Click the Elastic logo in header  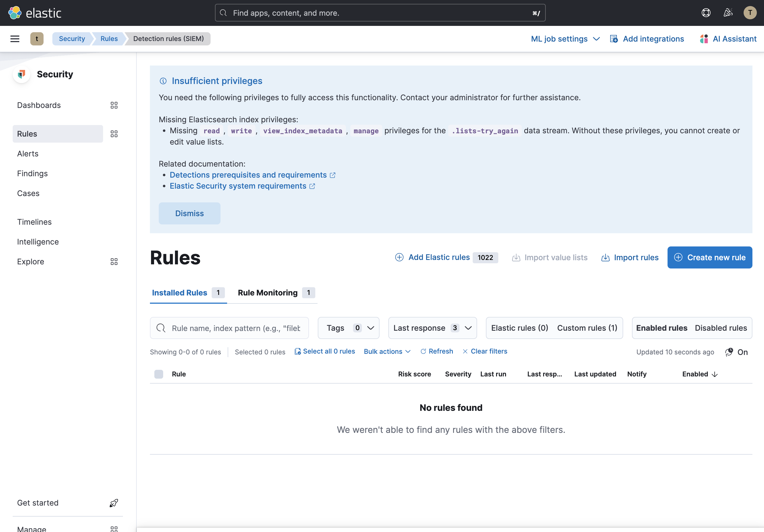(35, 13)
